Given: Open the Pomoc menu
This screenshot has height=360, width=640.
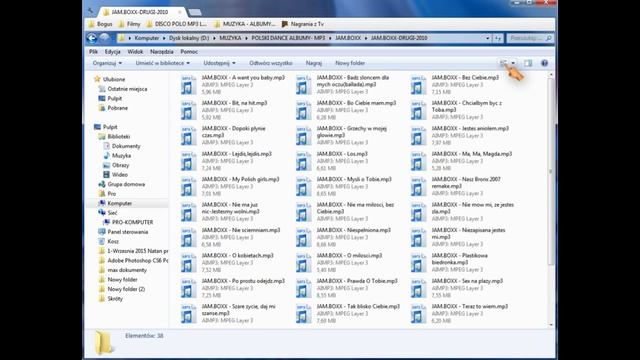Looking at the screenshot, I should [x=189, y=52].
